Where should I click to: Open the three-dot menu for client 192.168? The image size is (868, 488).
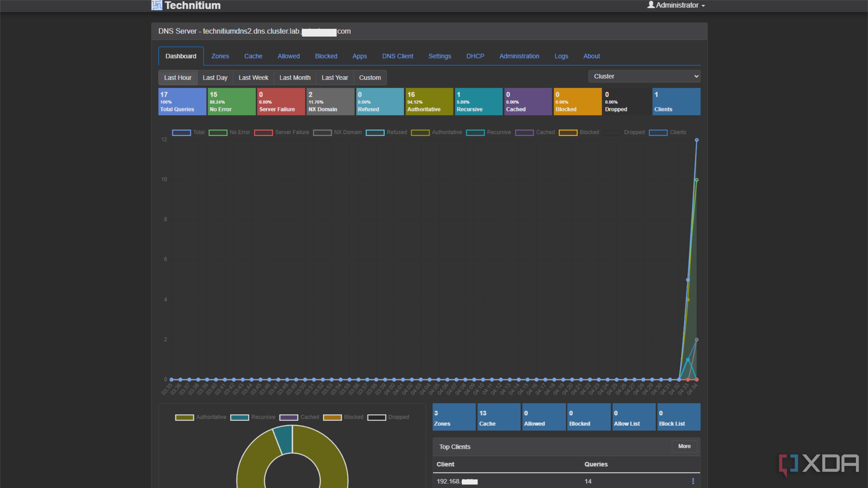pyautogui.click(x=693, y=481)
